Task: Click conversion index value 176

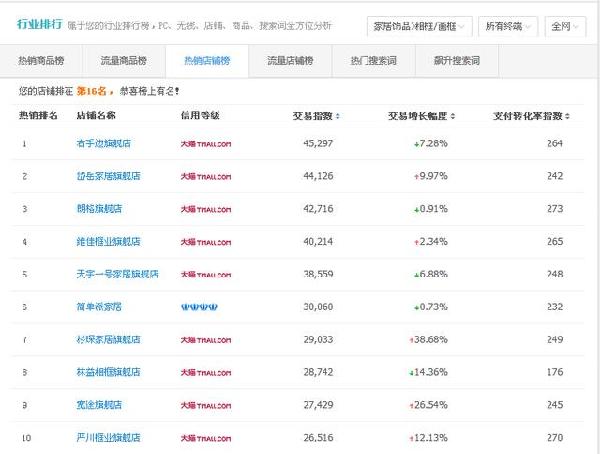Action: point(555,372)
